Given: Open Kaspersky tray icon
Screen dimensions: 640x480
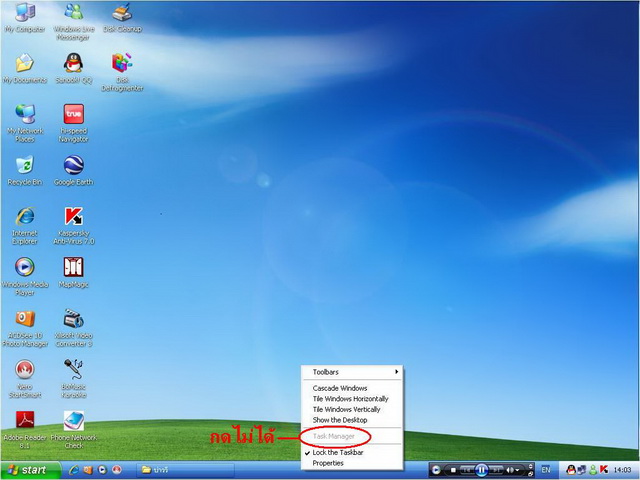Looking at the screenshot, I should (604, 470).
